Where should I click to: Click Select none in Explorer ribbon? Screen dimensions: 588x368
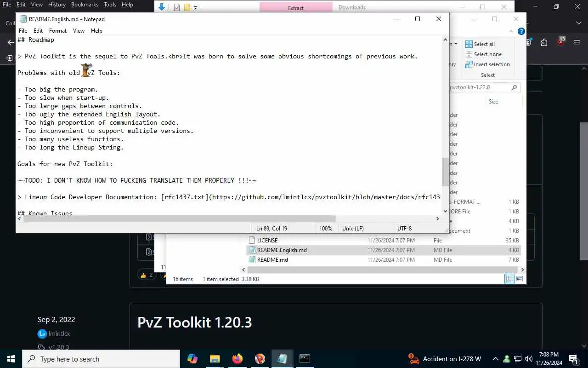tap(483, 54)
